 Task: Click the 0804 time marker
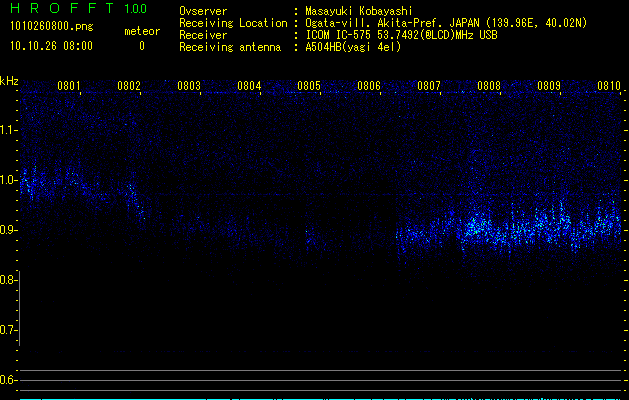point(249,86)
